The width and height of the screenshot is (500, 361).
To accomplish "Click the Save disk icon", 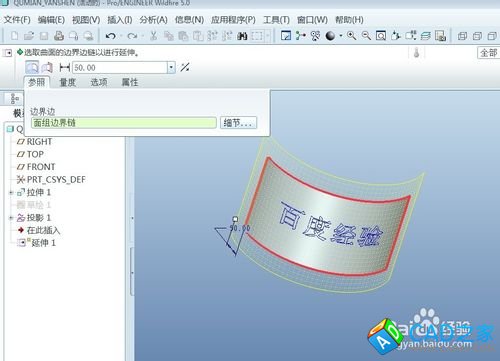I will [44, 36].
